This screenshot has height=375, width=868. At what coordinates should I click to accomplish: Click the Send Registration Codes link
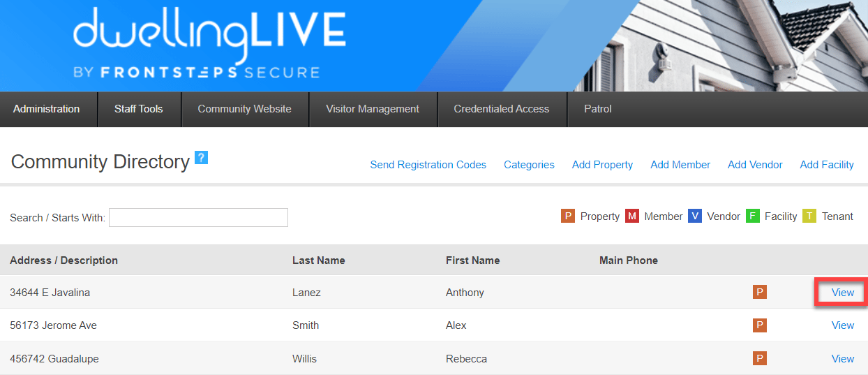[428, 165]
